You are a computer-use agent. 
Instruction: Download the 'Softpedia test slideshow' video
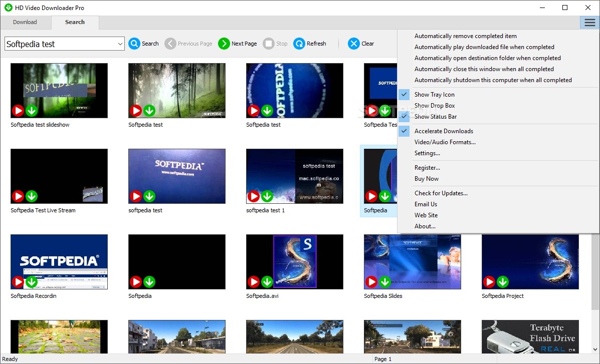pyautogui.click(x=32, y=111)
